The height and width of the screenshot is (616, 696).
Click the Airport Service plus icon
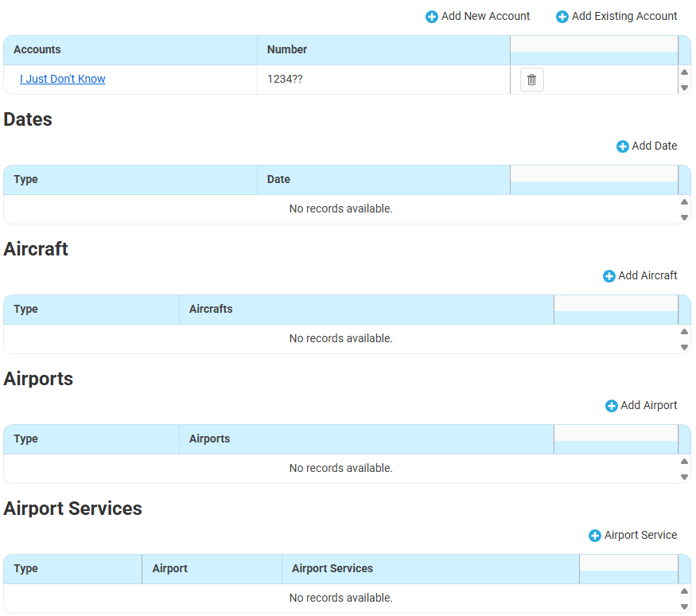[595, 536]
